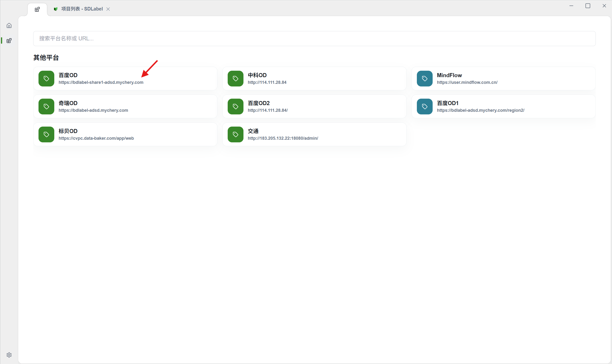Click URL https://bdlabel-share1-adsd.mychery.com
Screen dimensions: 612x364
tap(101, 82)
